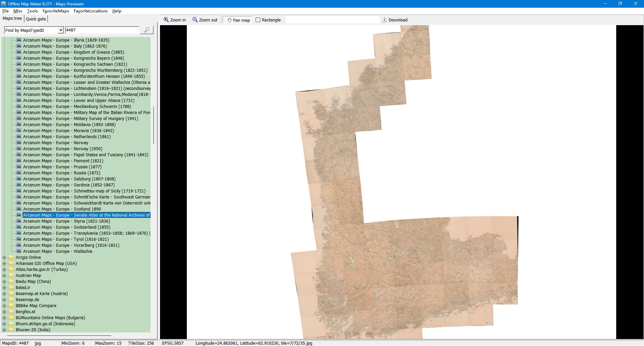Open the Tools menu
Viewport: 644px width, 346px height.
point(32,11)
